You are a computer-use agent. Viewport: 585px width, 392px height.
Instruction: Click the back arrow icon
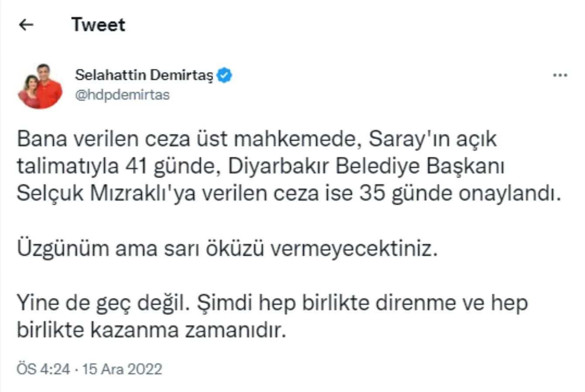pos(26,25)
